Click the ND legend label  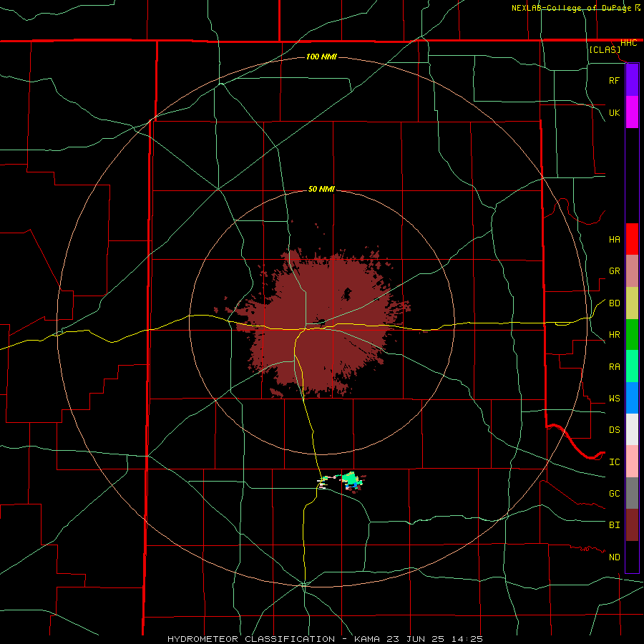pyautogui.click(x=614, y=557)
